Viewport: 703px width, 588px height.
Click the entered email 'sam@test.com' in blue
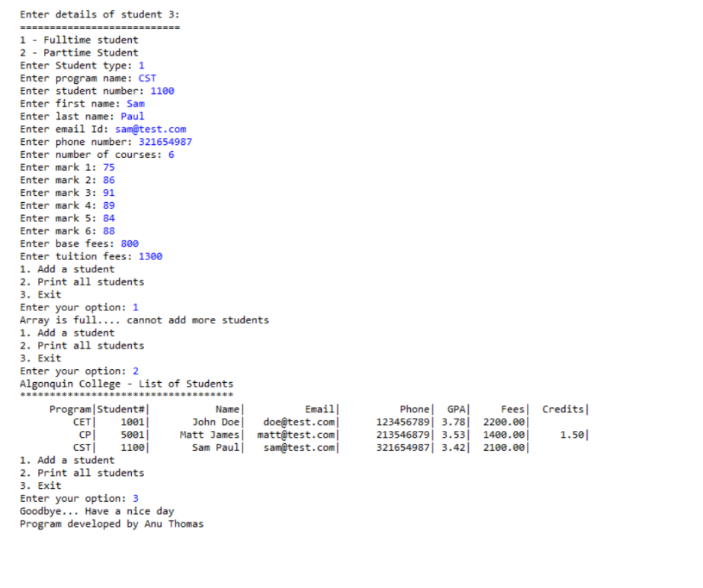pos(150,129)
